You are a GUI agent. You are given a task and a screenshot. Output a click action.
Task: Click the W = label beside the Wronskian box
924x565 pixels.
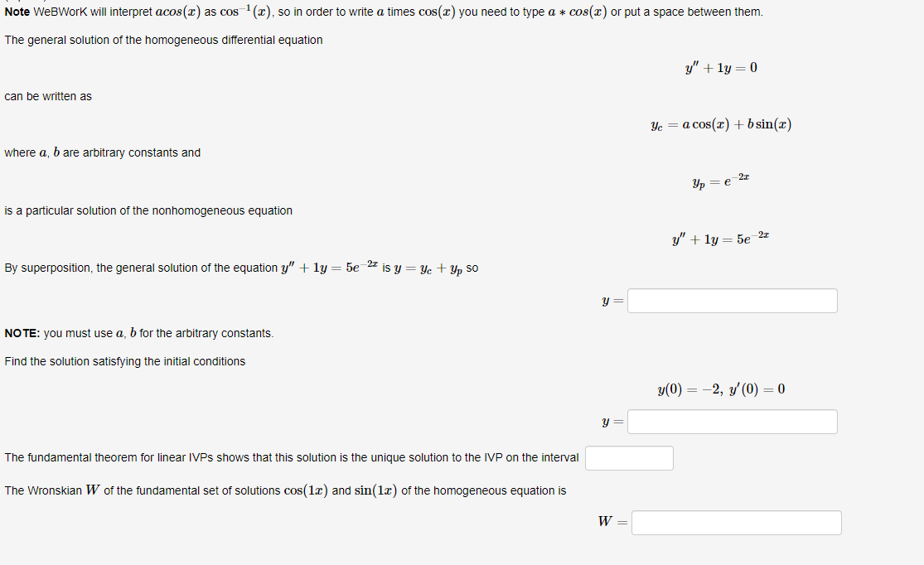[610, 522]
